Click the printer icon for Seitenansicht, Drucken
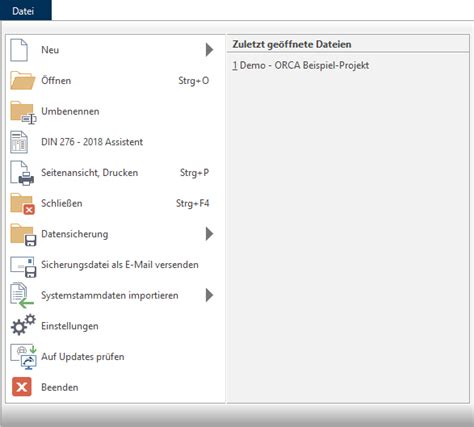Screen dimensions: 474x427 tap(22, 173)
